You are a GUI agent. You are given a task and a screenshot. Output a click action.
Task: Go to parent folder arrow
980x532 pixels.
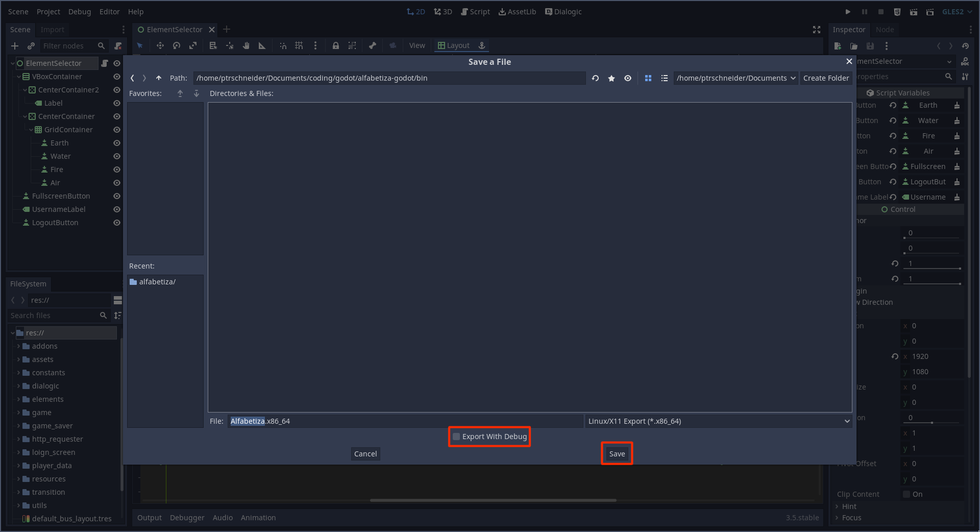pyautogui.click(x=159, y=78)
